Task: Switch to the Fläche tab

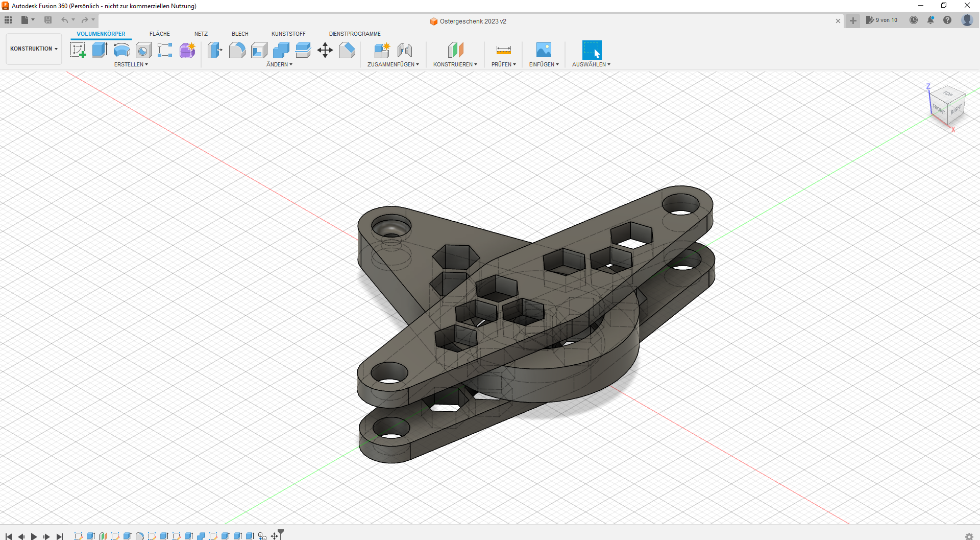Action: 160,34
